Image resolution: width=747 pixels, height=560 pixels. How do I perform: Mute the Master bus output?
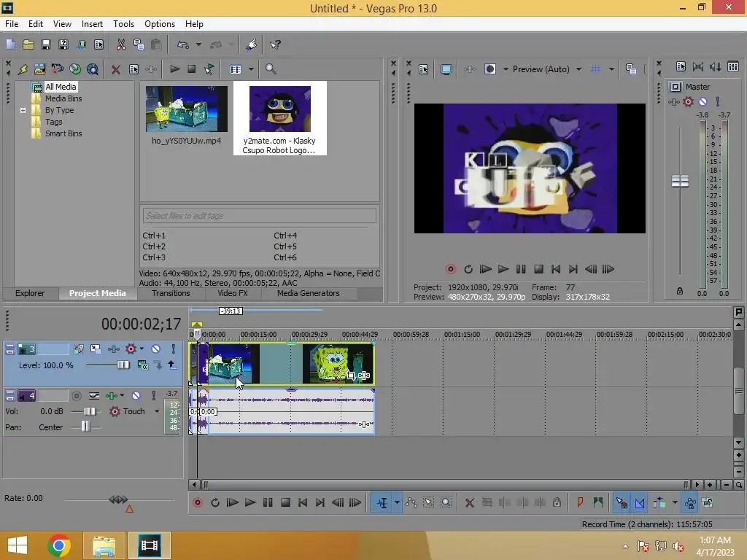(703, 101)
